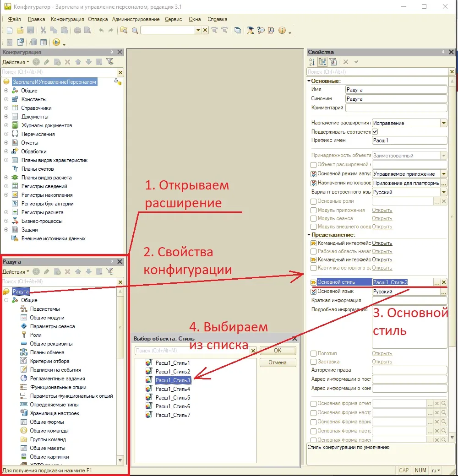Expand the Справочники tree node
The height and width of the screenshot is (476, 458).
pos(6,108)
